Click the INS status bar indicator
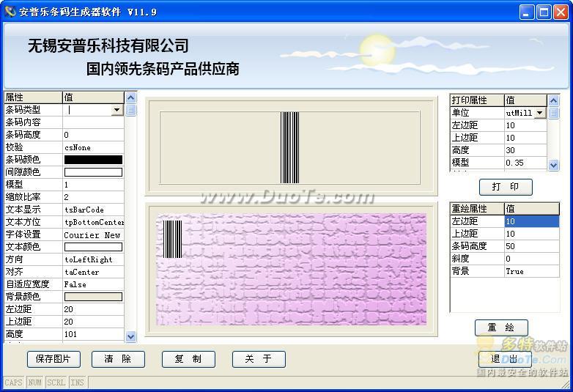573x392 pixels. (x=77, y=382)
